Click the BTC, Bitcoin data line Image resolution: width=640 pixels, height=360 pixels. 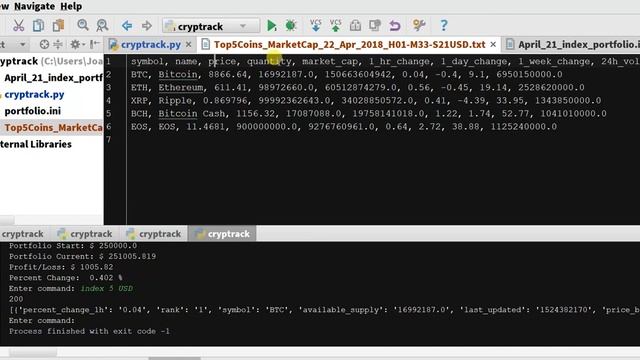346,75
